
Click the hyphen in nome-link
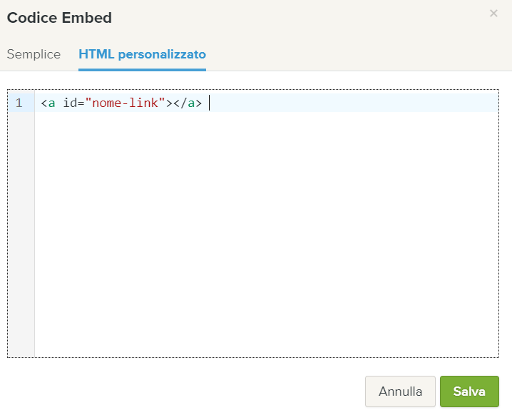click(x=126, y=103)
